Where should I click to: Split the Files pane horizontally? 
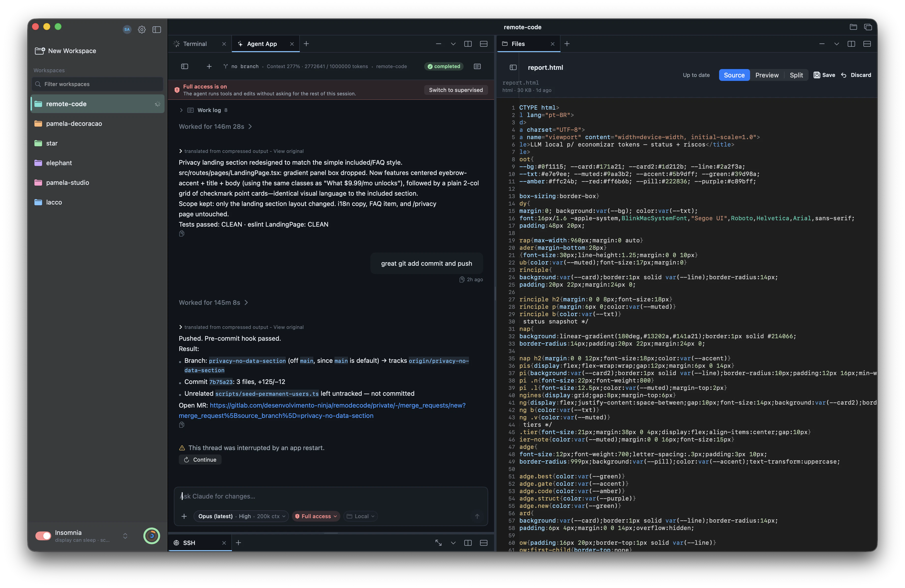867,44
